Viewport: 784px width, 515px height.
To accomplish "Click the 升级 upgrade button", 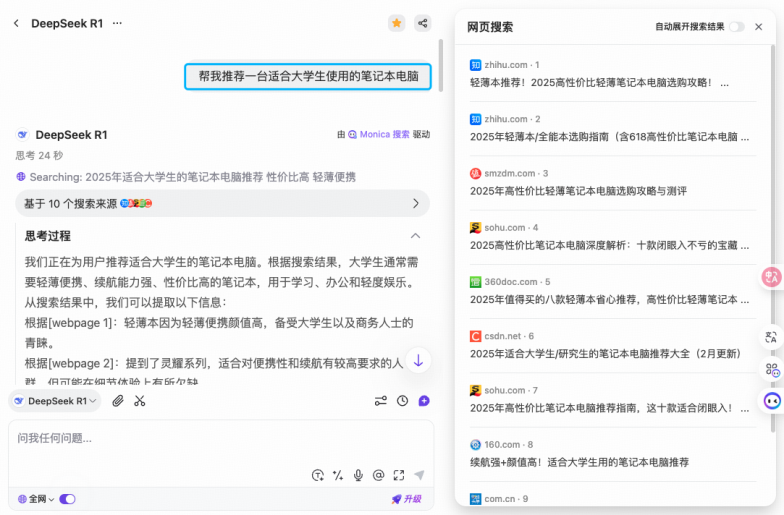I will click(x=406, y=499).
